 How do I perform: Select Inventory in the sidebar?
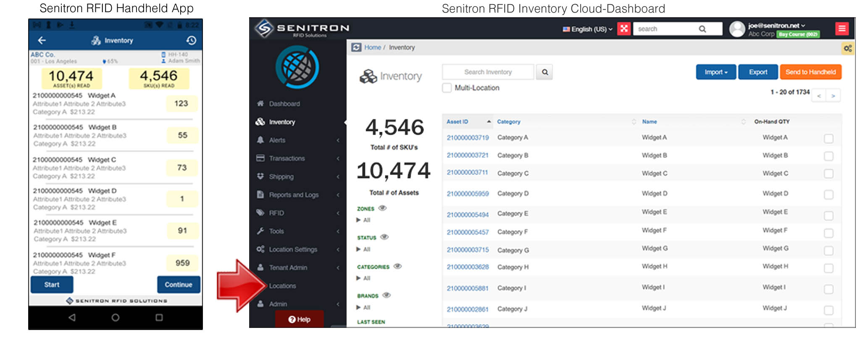[x=281, y=122]
